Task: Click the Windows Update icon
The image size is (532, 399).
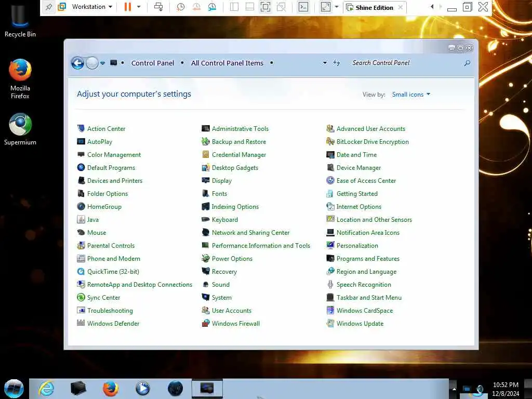Action: pos(330,323)
